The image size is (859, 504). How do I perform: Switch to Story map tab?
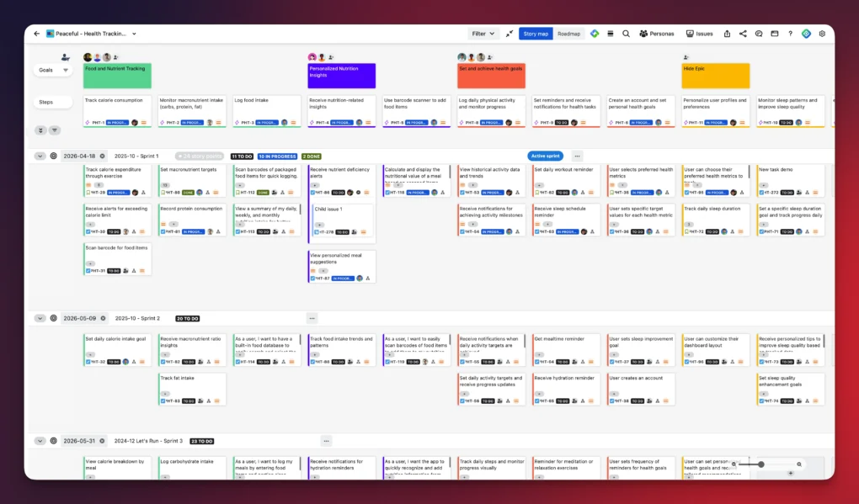536,34
